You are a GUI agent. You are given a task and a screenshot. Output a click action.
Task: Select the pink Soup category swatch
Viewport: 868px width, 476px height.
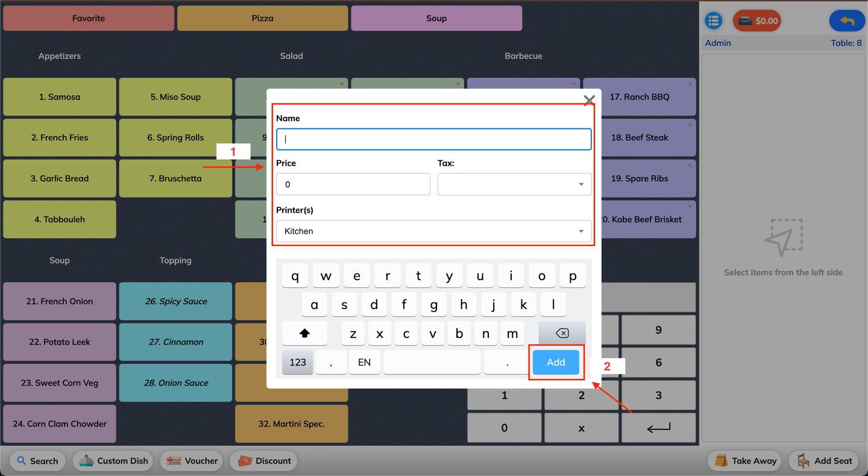pos(436,19)
